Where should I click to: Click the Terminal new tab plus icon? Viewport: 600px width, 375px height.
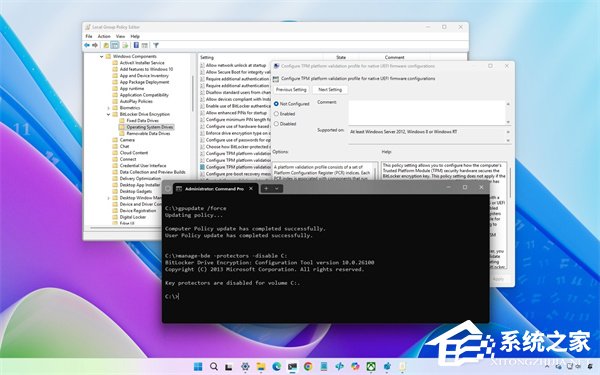(x=266, y=188)
